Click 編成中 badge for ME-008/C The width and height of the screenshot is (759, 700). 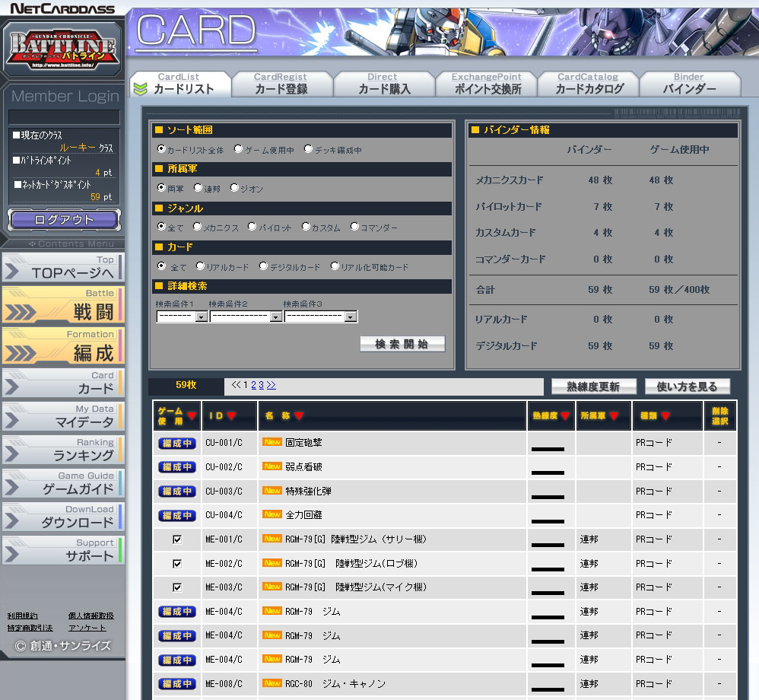click(x=177, y=683)
